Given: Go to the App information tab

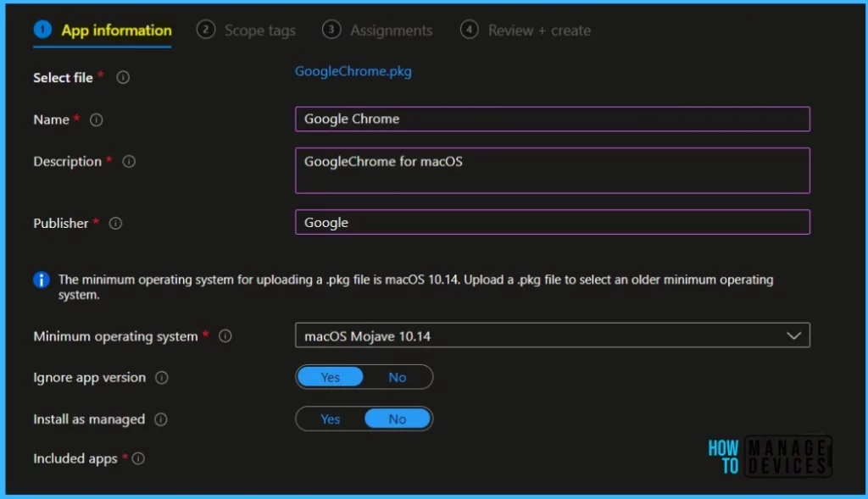Looking at the screenshot, I should [103, 30].
